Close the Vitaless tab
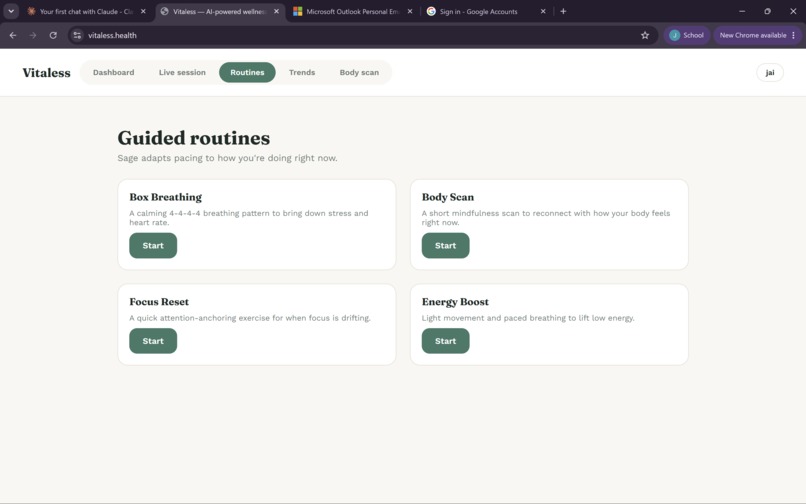806x504 pixels. (x=276, y=11)
